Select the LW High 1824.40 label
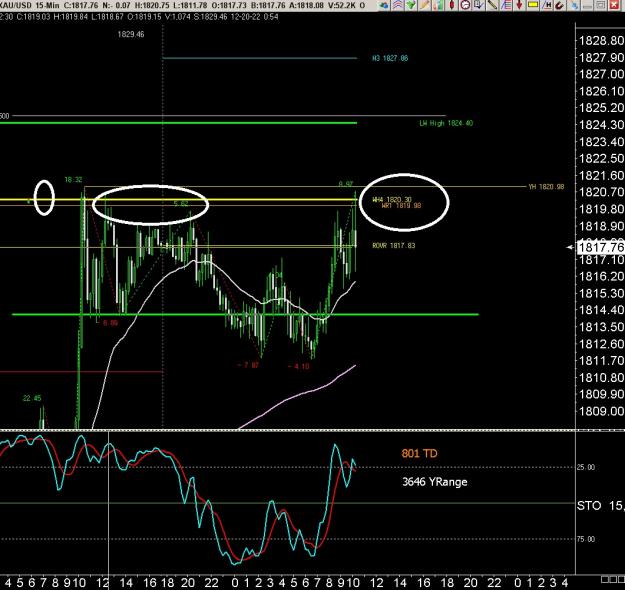This screenshot has height=590, width=625. [446, 123]
